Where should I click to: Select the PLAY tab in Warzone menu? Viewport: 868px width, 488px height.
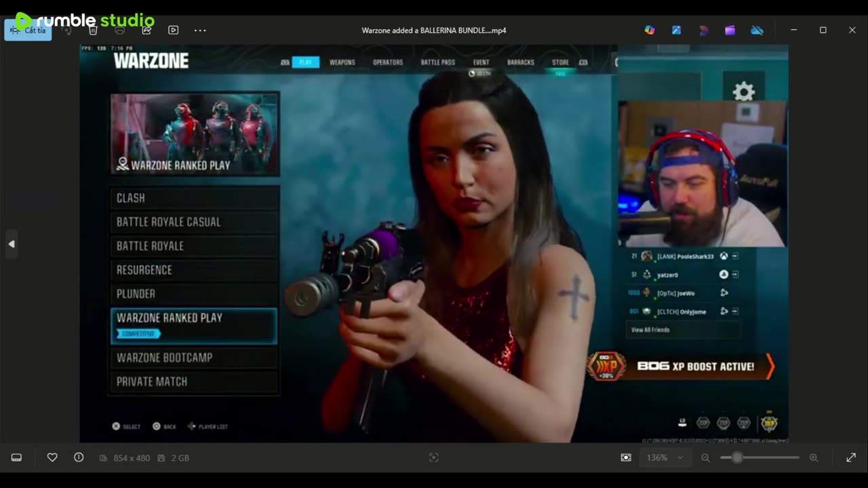tap(305, 62)
